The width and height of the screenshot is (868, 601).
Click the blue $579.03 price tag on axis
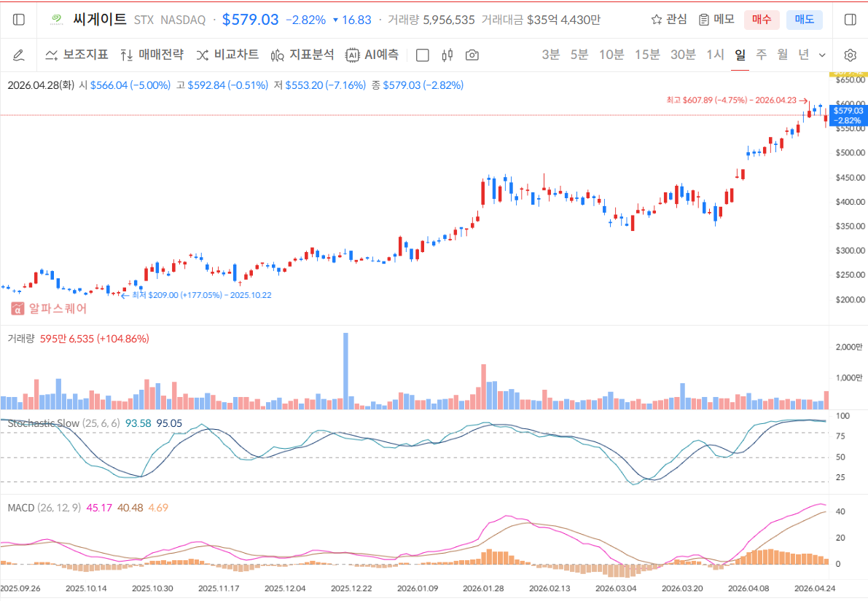[848, 116]
